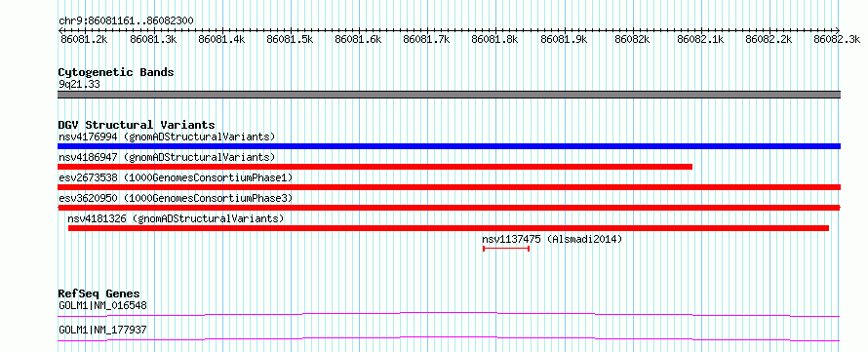The width and height of the screenshot is (868, 352).
Task: Click the nsv4176994 gnomAD label
Action: click(167, 137)
